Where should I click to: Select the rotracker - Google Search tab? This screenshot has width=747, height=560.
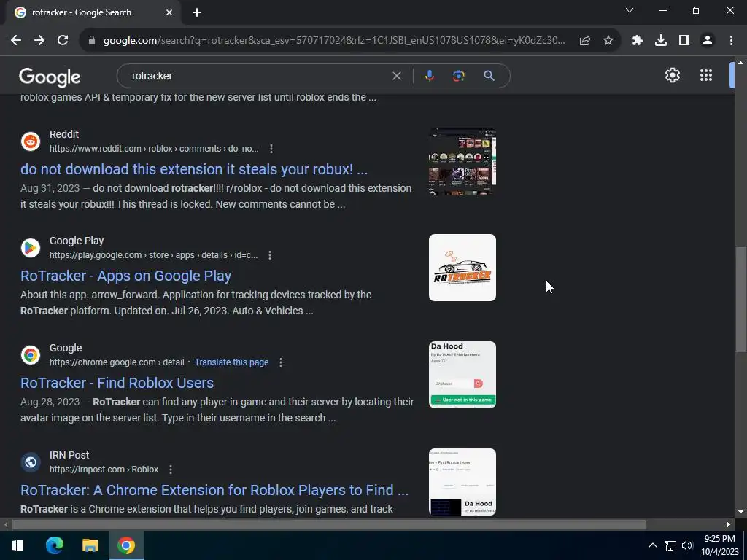(82, 12)
